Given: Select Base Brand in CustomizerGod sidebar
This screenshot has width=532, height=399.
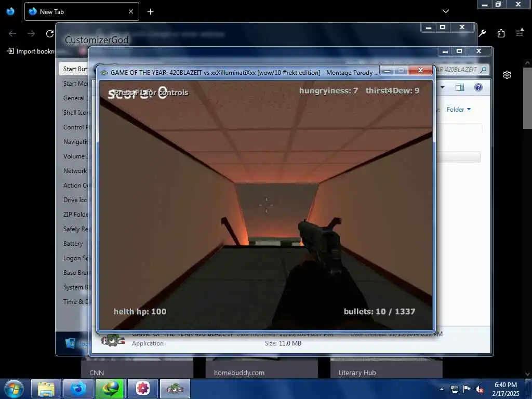Looking at the screenshot, I should pos(75,273).
